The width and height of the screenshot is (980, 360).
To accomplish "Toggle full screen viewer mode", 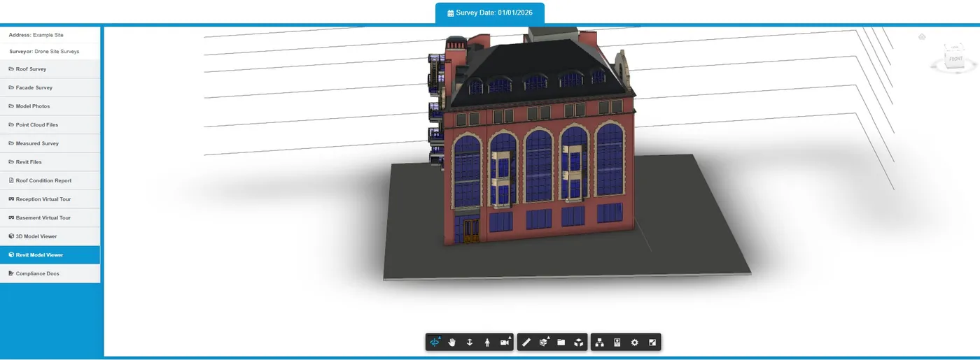I will pyautogui.click(x=652, y=342).
